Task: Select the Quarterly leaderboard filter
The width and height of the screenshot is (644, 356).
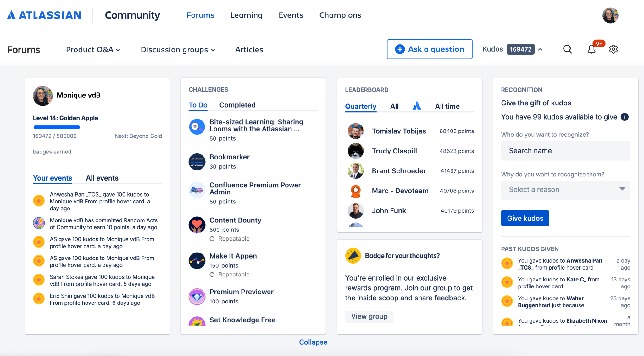Action: click(361, 106)
